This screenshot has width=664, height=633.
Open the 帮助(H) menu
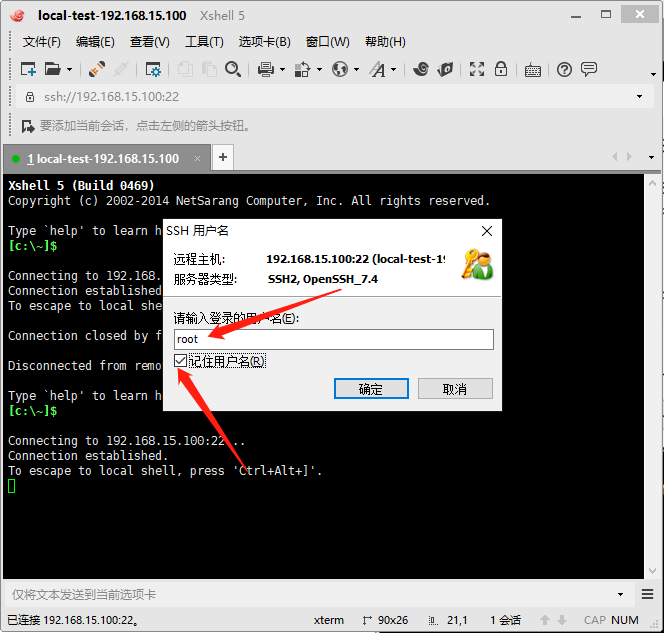pos(385,42)
